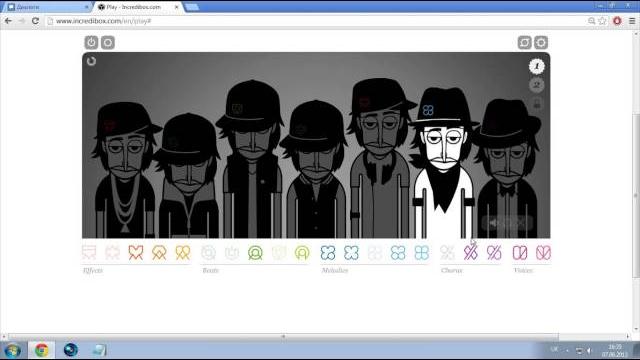Image resolution: width=640 pixels, height=360 pixels.
Task: Click the record button beside the power button
Action: pos(108,42)
